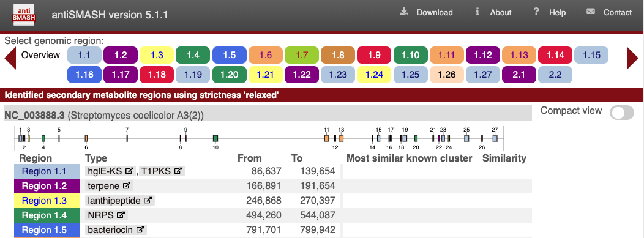The width and height of the screenshot is (644, 238).
Task: Select region button 1.23
Action: point(338,75)
